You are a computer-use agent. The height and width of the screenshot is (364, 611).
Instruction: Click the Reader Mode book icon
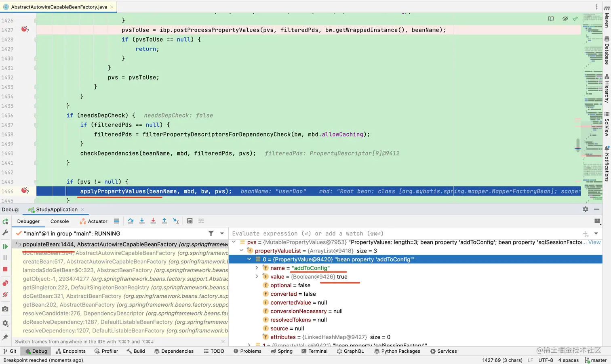551,19
